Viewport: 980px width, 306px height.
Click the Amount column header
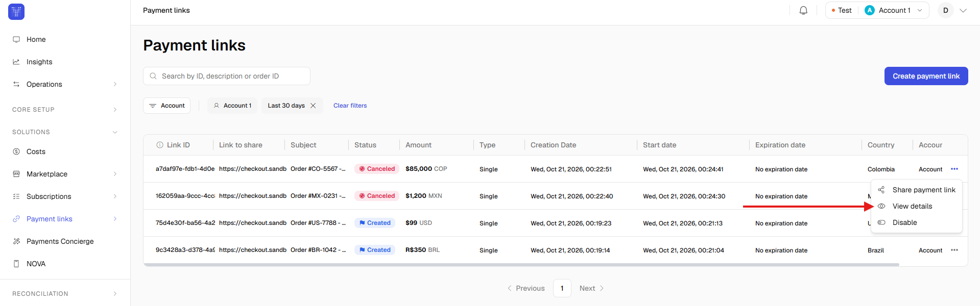[x=418, y=145]
